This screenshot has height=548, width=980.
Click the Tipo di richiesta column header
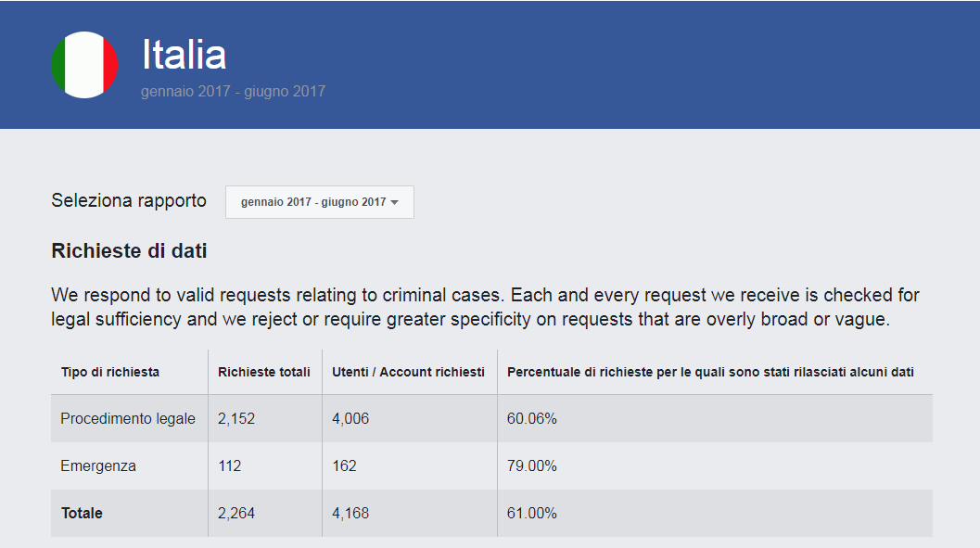(110, 372)
